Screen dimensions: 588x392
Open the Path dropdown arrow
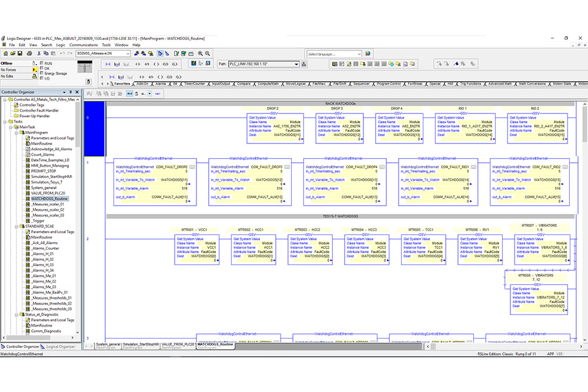tap(296, 64)
